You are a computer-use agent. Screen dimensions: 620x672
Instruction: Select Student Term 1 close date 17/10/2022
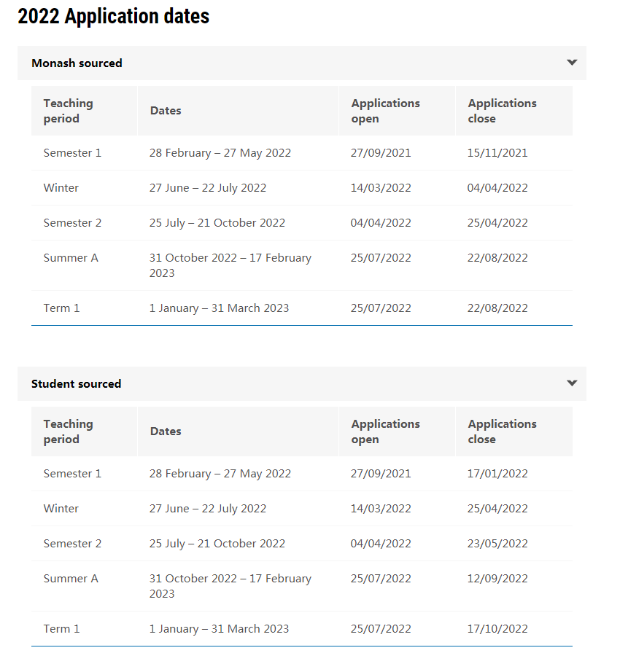tap(497, 629)
